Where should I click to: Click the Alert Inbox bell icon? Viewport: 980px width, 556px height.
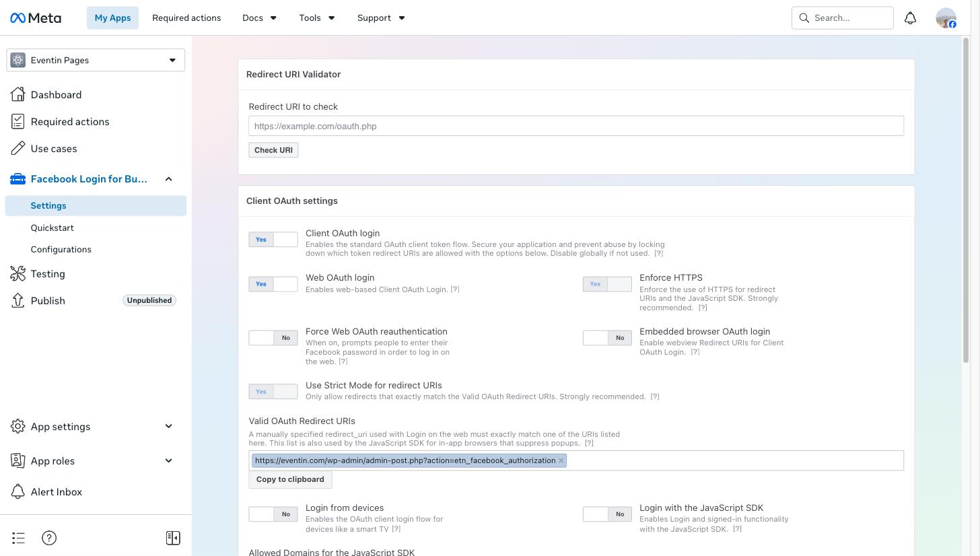[18, 492]
